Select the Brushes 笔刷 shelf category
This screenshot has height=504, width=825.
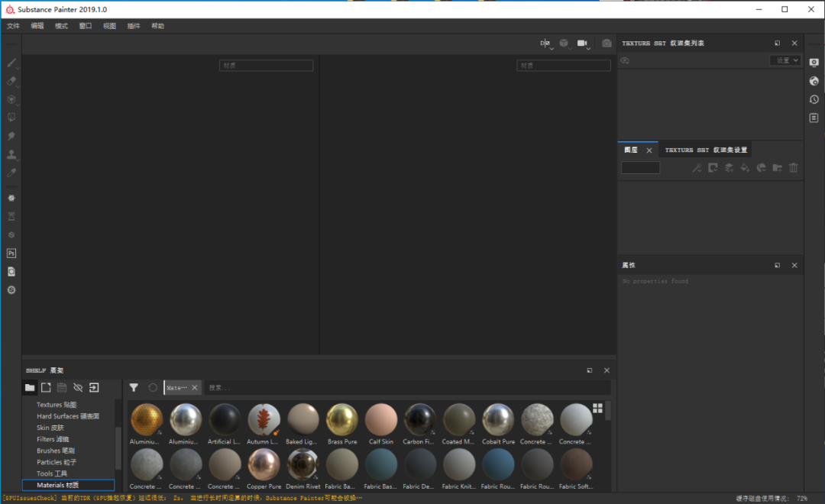pyautogui.click(x=55, y=451)
